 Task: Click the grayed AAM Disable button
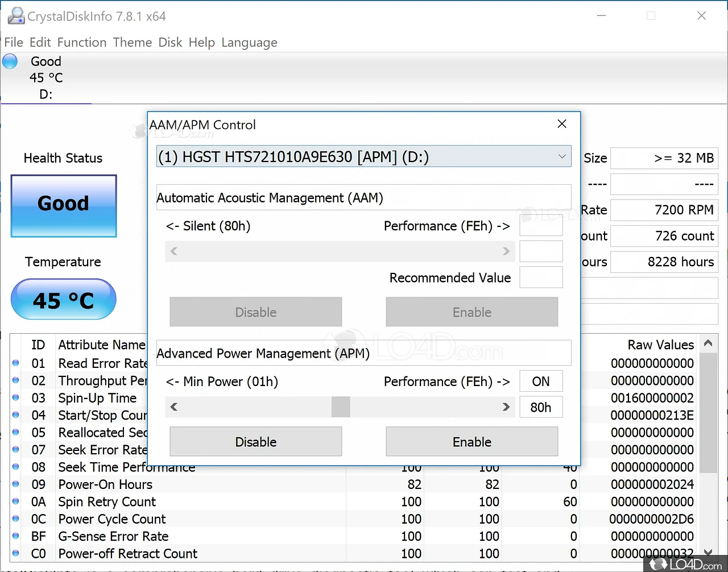tap(256, 312)
